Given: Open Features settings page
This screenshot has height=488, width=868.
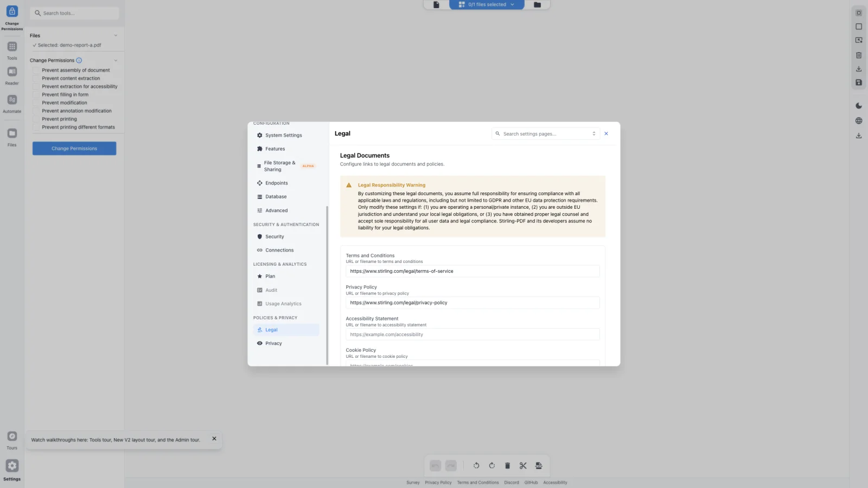Looking at the screenshot, I should (x=286, y=149).
